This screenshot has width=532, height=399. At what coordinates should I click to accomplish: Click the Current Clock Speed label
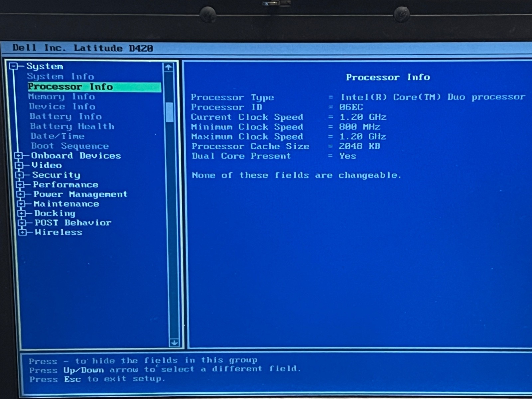point(247,117)
